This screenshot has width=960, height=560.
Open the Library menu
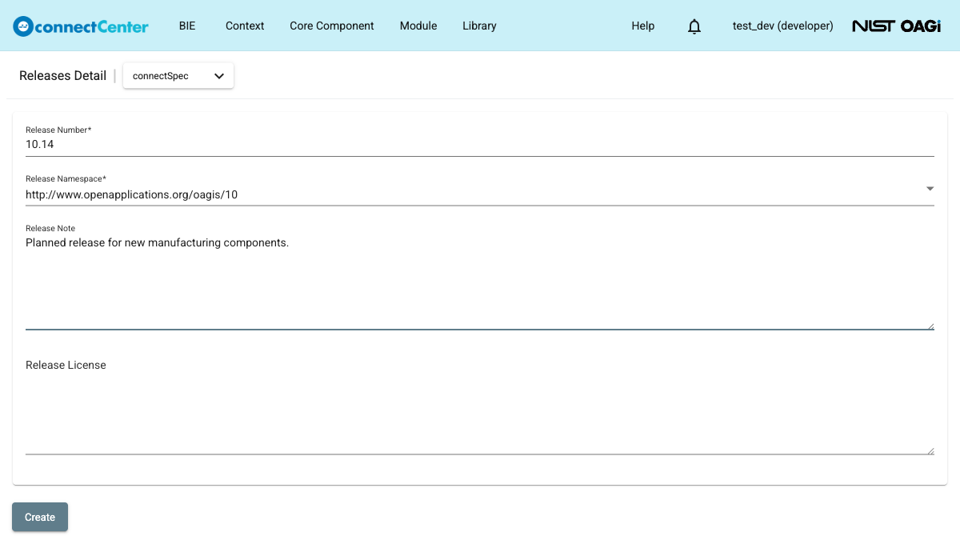(479, 26)
